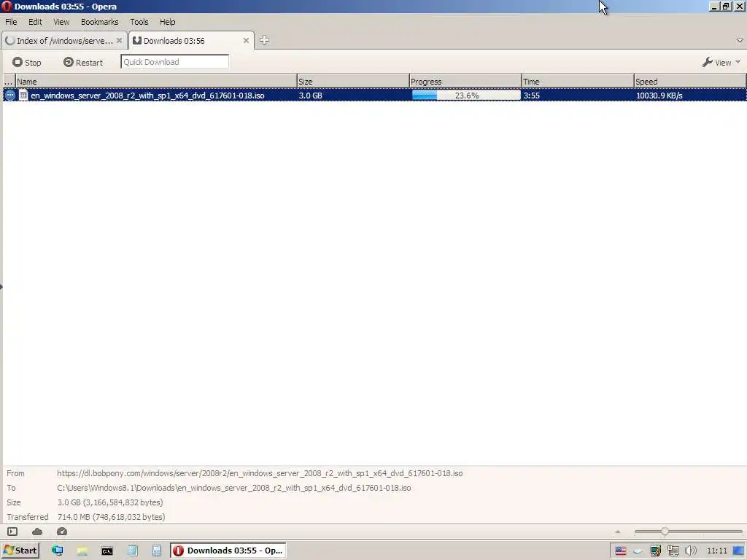The image size is (747, 560).
Task: Sort downloads by Name column
Action: click(x=156, y=82)
